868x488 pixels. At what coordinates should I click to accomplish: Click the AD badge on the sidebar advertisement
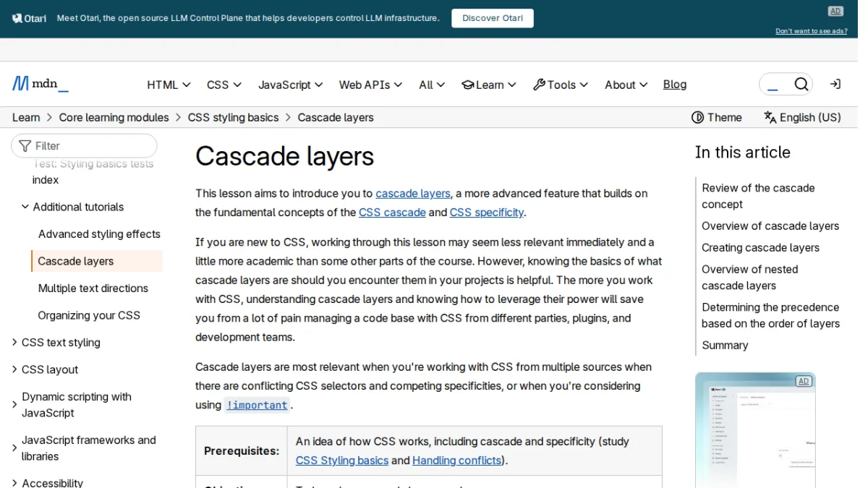[804, 381]
